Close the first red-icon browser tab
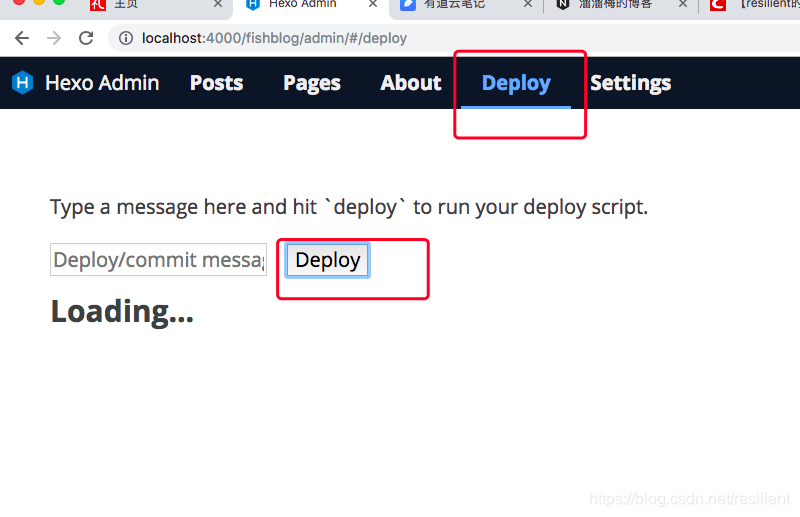800x517 pixels. click(218, 4)
